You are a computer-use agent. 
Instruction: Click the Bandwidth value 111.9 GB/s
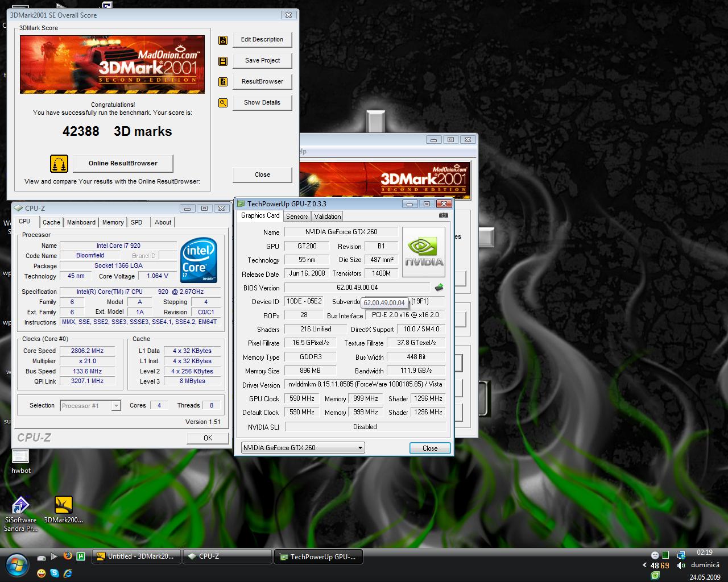tap(416, 371)
